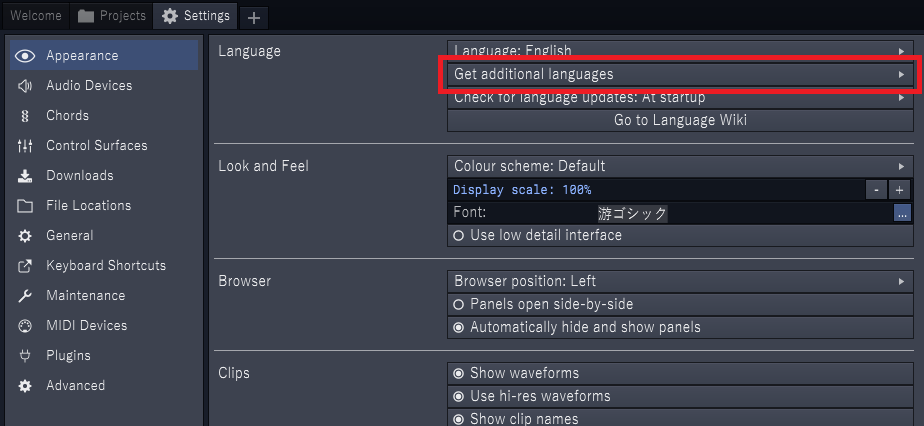Click the Control Surfaces sliders icon
The width and height of the screenshot is (924, 426).
coord(25,146)
